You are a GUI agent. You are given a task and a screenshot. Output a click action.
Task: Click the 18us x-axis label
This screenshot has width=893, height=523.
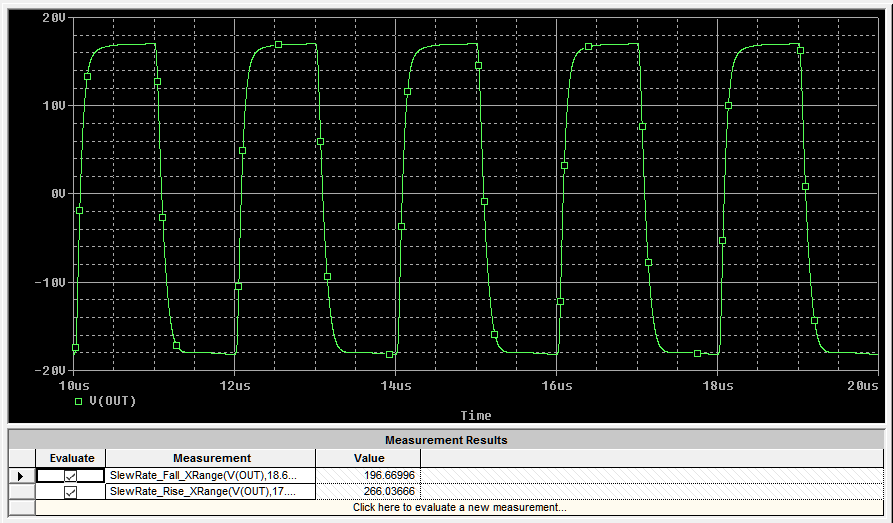click(718, 386)
